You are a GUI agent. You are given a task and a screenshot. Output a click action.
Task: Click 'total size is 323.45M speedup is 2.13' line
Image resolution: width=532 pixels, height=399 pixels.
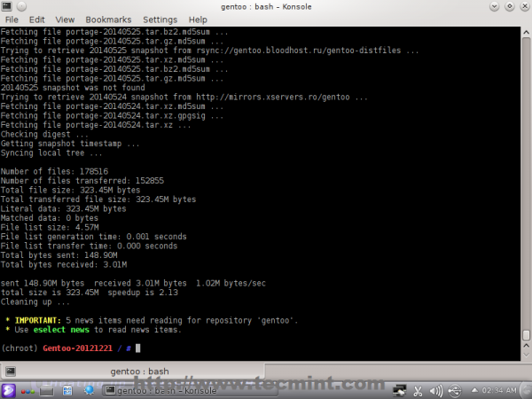(x=90, y=293)
